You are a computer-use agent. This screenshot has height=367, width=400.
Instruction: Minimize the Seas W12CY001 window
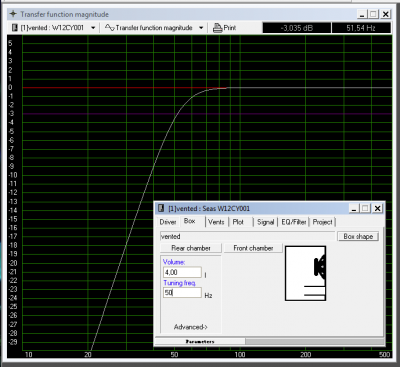click(x=354, y=209)
